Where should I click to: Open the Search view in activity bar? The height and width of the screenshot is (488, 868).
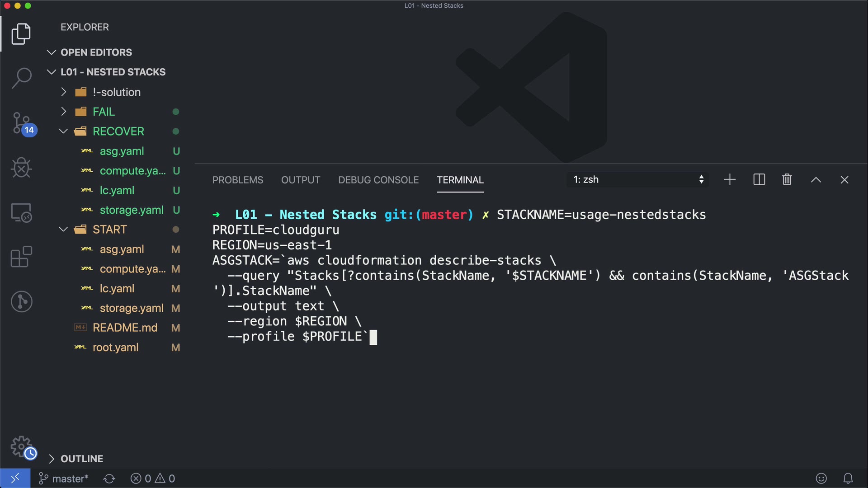(x=21, y=78)
